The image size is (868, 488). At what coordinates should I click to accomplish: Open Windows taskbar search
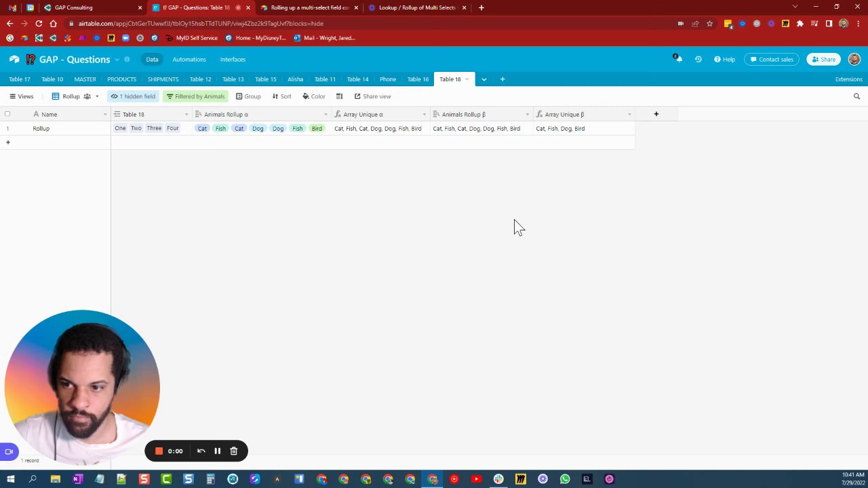pyautogui.click(x=33, y=479)
